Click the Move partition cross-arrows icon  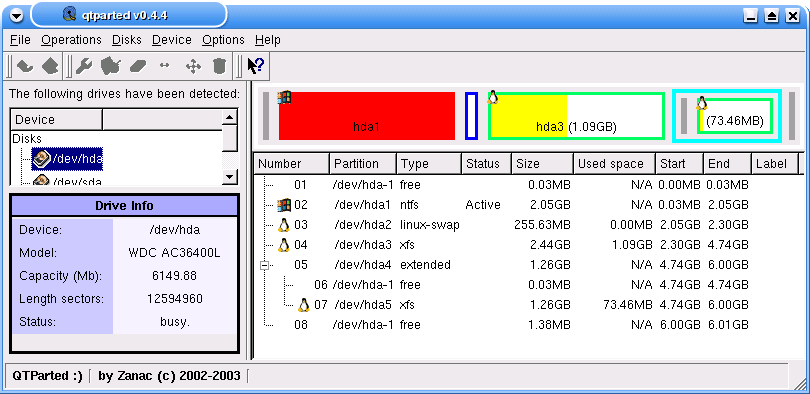tap(193, 66)
